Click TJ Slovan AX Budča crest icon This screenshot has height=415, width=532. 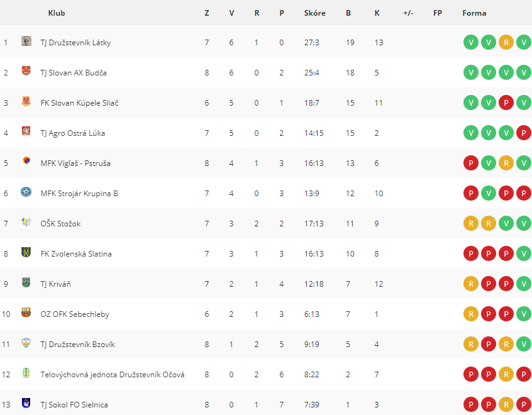26,71
